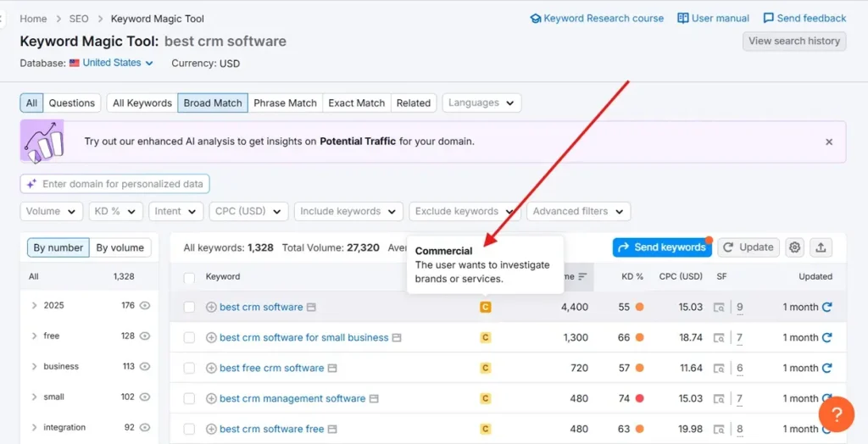
Task: Select all keywords with the header checkbox
Action: pyautogui.click(x=189, y=277)
